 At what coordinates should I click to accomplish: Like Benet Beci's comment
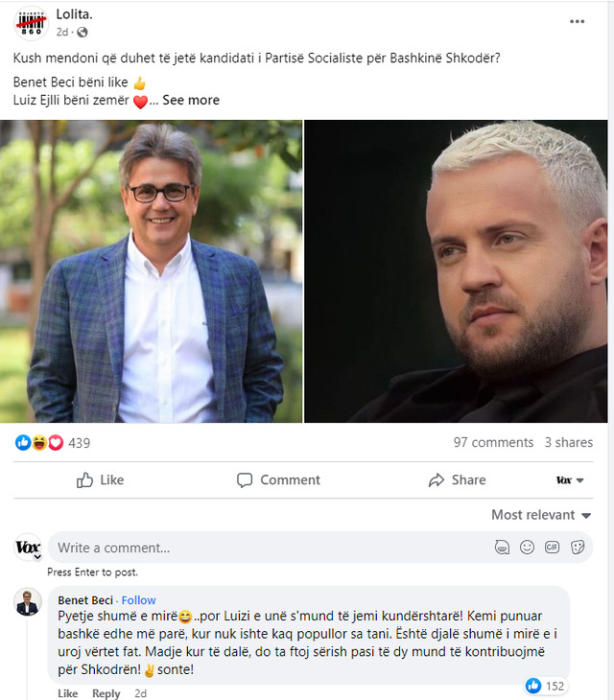pyautogui.click(x=67, y=693)
